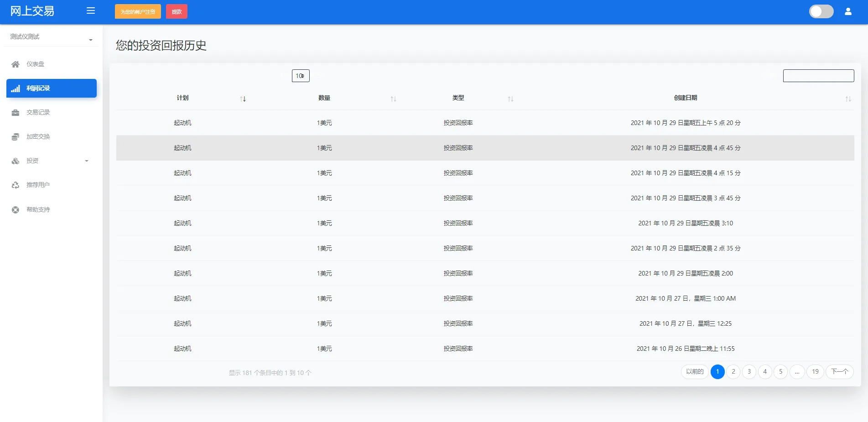Click the red 提款 button
This screenshot has height=422, width=868.
(177, 12)
